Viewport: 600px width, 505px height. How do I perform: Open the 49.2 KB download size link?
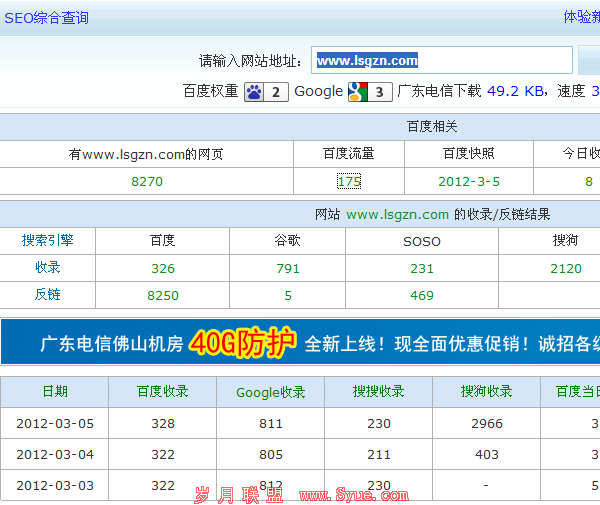point(516,91)
